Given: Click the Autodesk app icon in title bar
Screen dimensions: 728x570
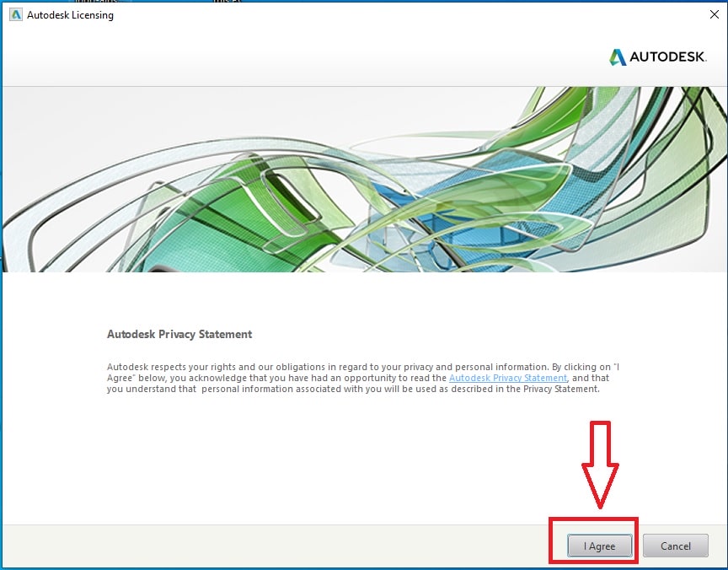Looking at the screenshot, I should coord(16,15).
